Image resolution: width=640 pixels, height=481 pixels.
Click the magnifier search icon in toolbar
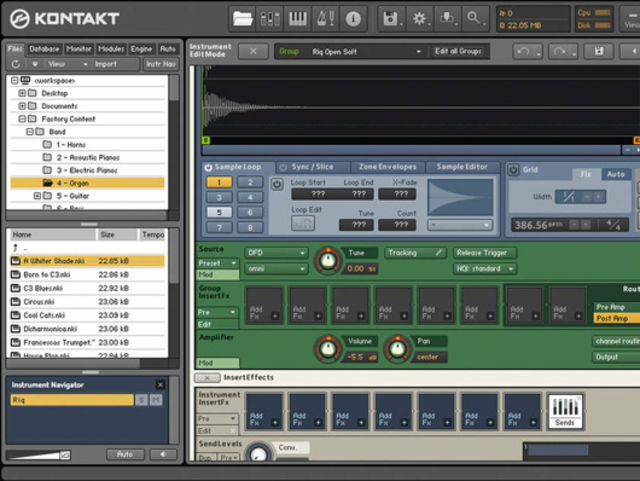(x=475, y=18)
